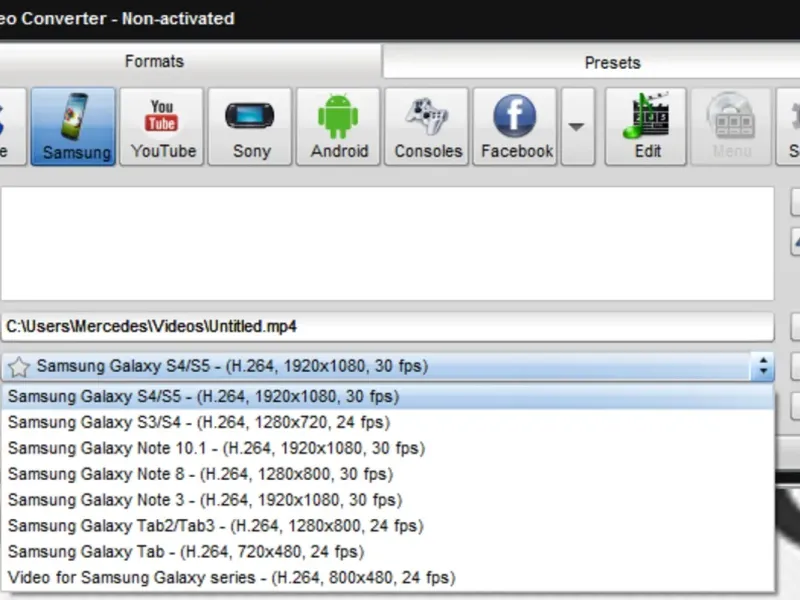
Task: Select the Samsung format icon
Action: (73, 126)
